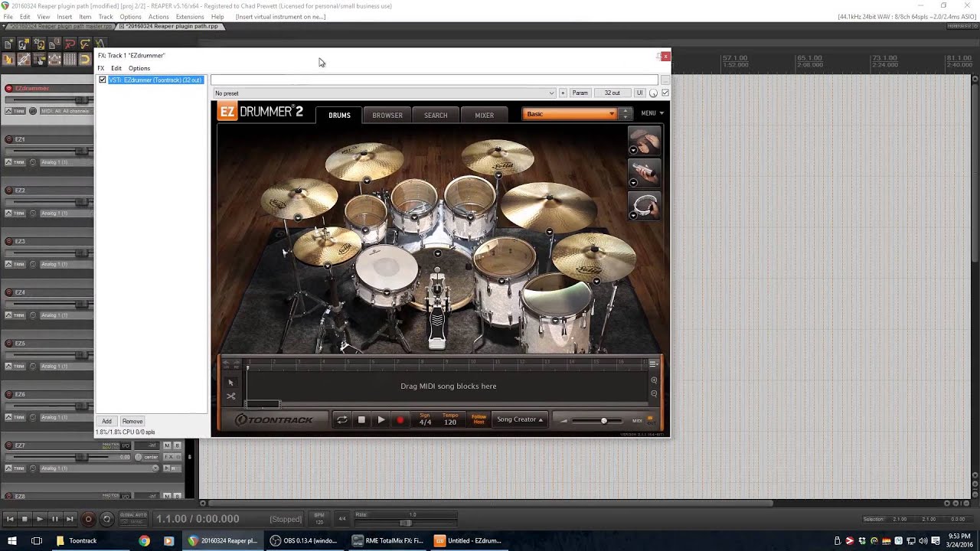Click the 32 out routing button

click(612, 93)
